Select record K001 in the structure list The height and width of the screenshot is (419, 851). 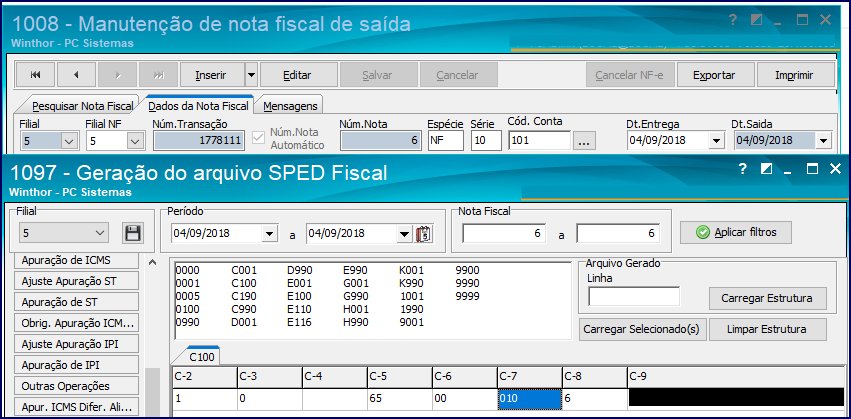click(412, 270)
